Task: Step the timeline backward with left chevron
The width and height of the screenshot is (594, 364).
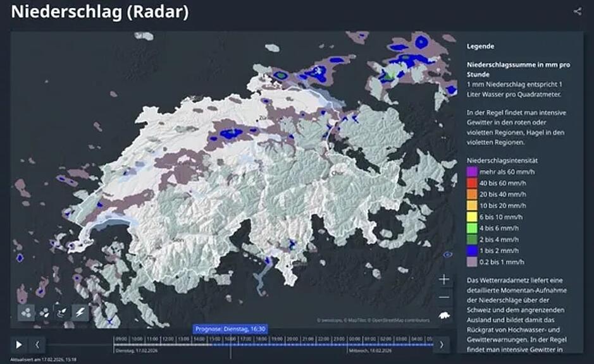Action: (37, 344)
